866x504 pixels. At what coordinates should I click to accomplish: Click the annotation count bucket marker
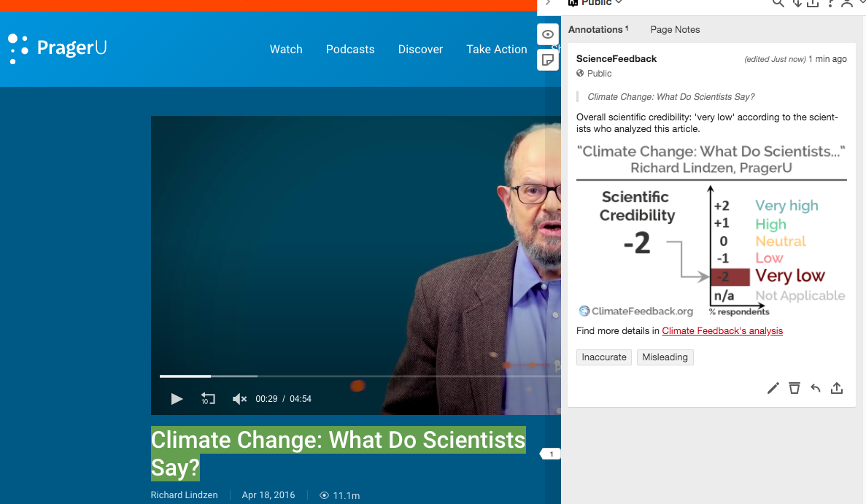pos(550,454)
